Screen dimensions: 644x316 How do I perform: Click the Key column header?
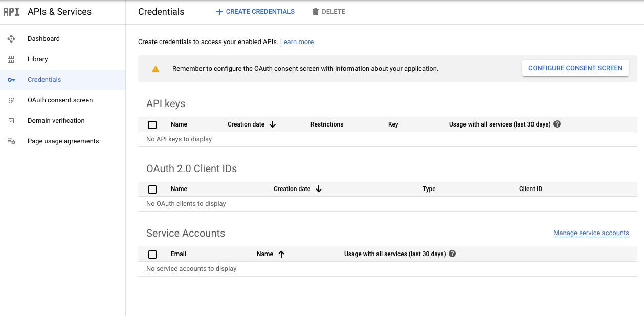tap(393, 124)
